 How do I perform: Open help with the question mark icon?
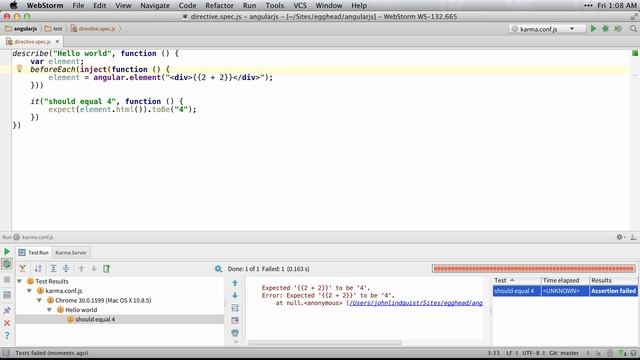pyautogui.click(x=7, y=336)
